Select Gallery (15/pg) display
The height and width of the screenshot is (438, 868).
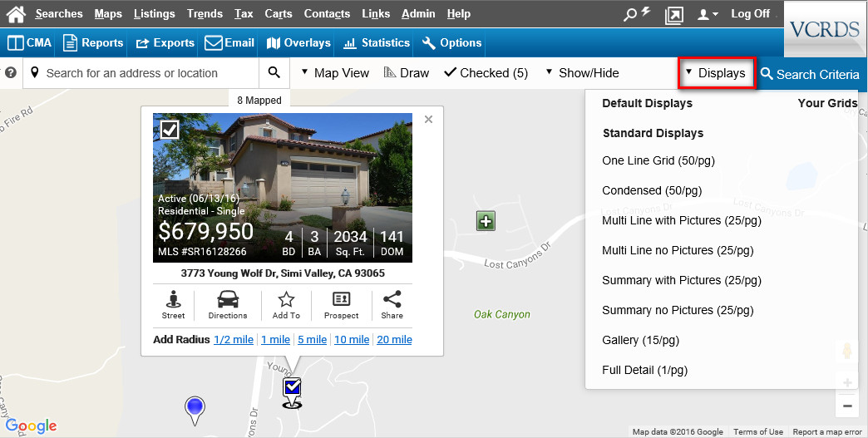640,340
